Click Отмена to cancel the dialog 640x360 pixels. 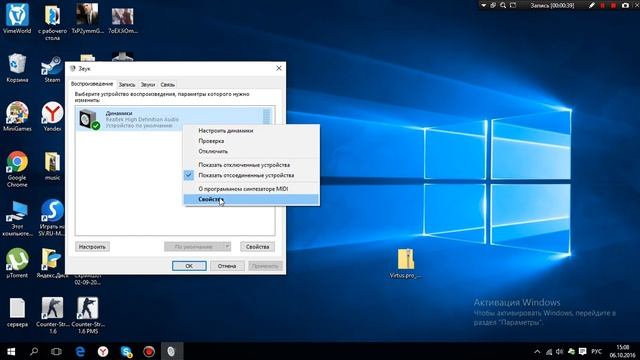(227, 266)
